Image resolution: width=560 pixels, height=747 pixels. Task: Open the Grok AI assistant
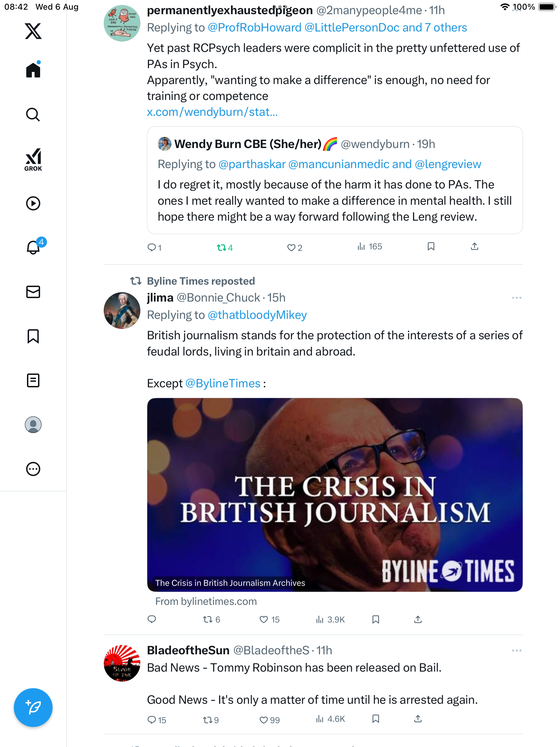pos(33,159)
